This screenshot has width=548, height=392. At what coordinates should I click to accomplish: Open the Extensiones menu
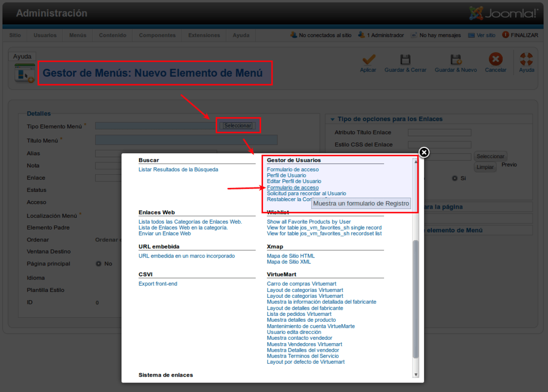tap(204, 35)
